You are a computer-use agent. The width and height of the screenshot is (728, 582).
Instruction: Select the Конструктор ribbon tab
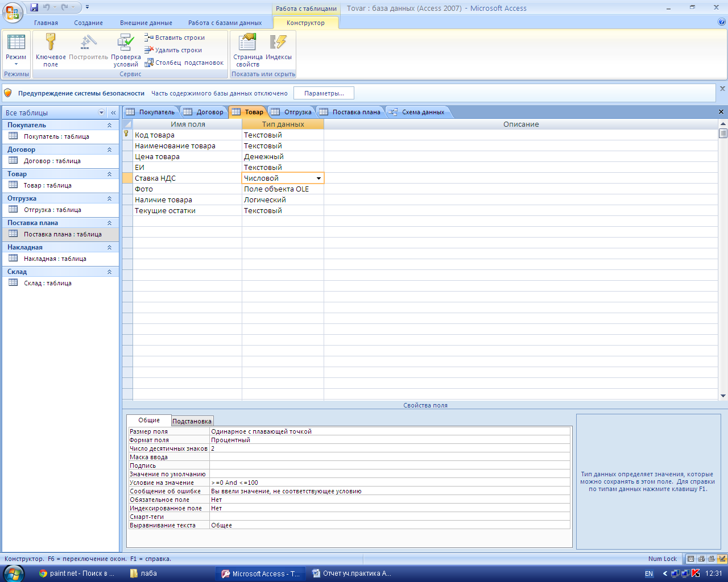click(x=306, y=23)
